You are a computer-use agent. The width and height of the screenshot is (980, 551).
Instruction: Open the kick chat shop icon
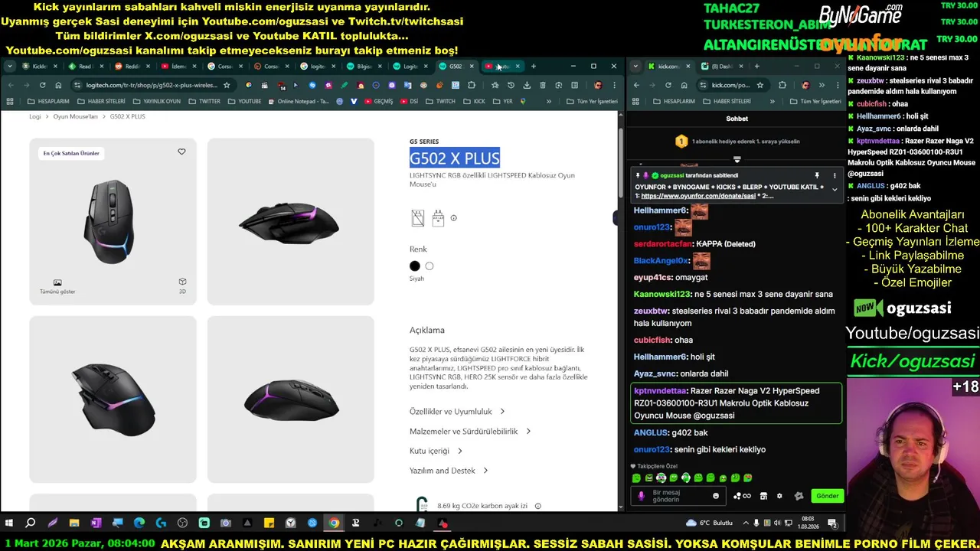coord(763,496)
